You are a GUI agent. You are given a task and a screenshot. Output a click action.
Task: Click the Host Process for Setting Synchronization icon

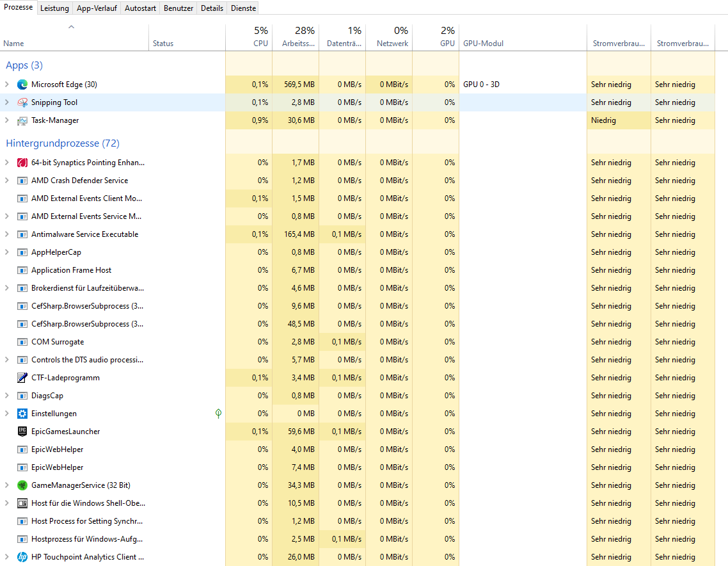(x=22, y=521)
